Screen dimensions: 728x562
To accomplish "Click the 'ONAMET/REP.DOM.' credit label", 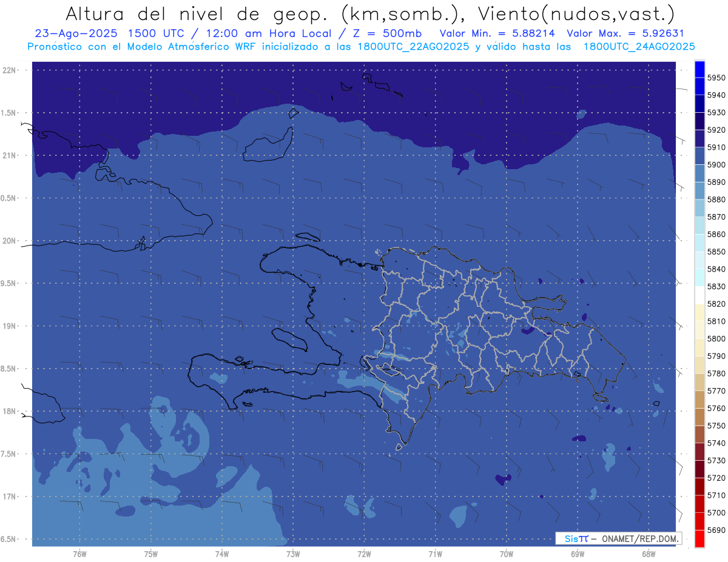I will tap(639, 538).
